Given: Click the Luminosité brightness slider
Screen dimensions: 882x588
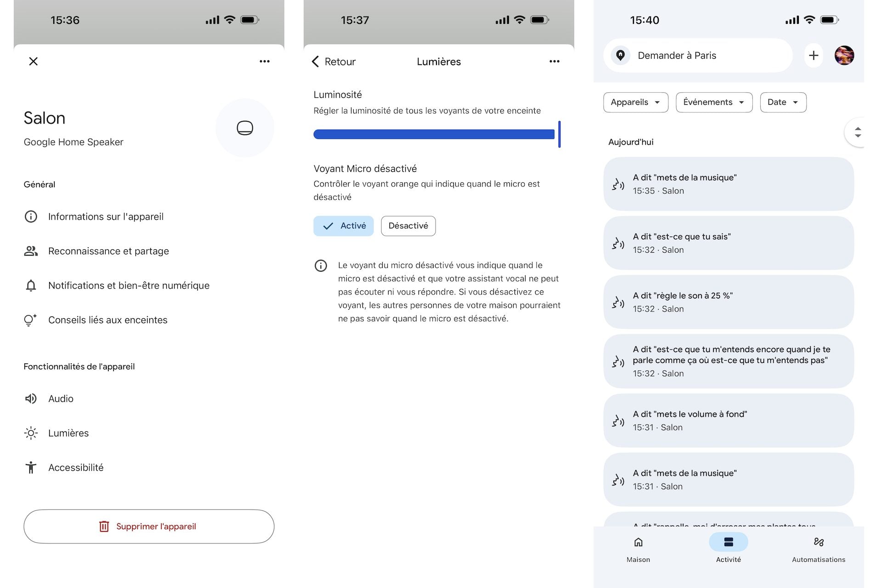Looking at the screenshot, I should point(437,134).
